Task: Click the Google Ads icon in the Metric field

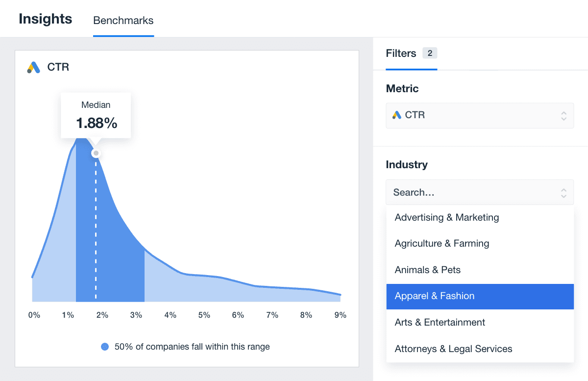Action: [397, 115]
